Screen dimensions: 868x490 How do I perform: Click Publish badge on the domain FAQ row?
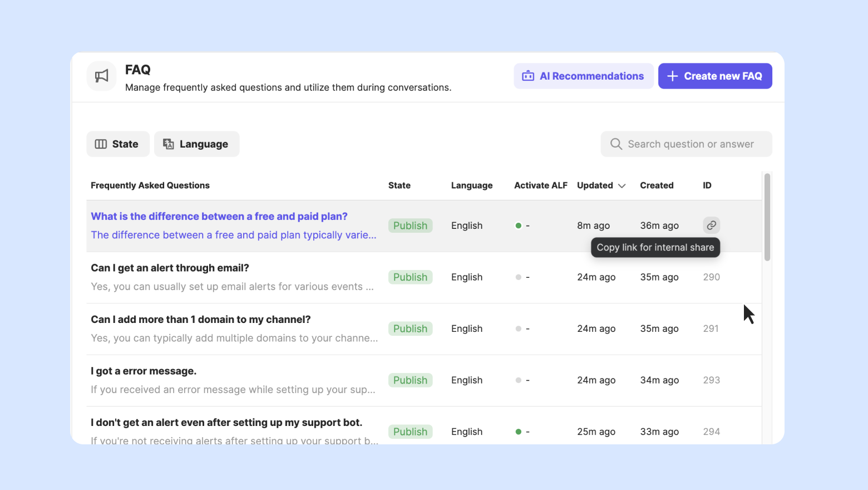(x=410, y=329)
